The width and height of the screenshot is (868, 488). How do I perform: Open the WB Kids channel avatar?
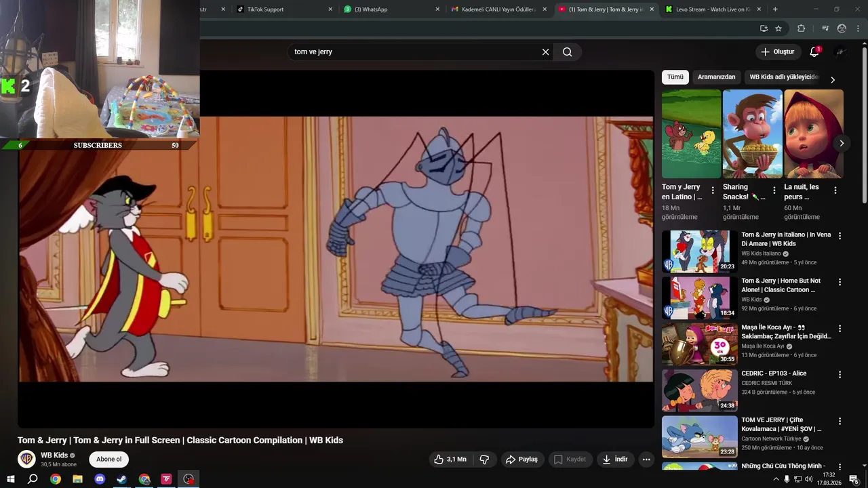coord(26,459)
